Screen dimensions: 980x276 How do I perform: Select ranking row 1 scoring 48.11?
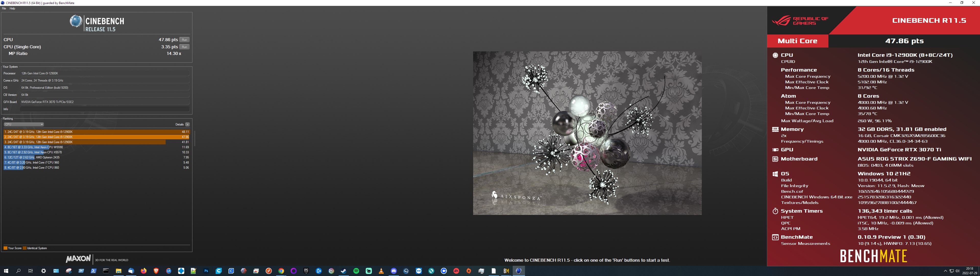pos(96,132)
